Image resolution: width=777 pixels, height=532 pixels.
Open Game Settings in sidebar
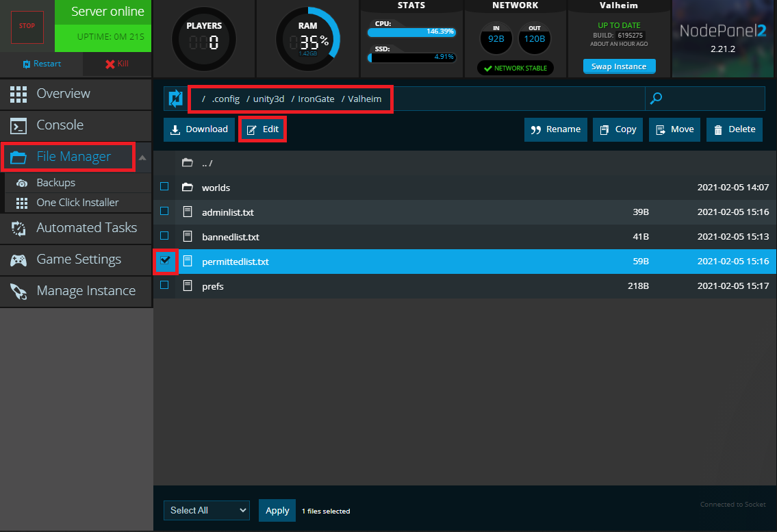78,259
